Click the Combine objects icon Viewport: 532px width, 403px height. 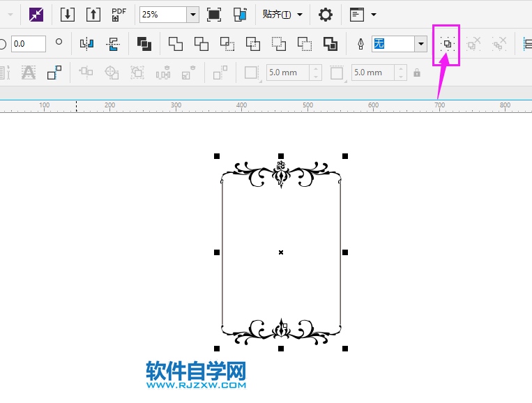coord(144,44)
